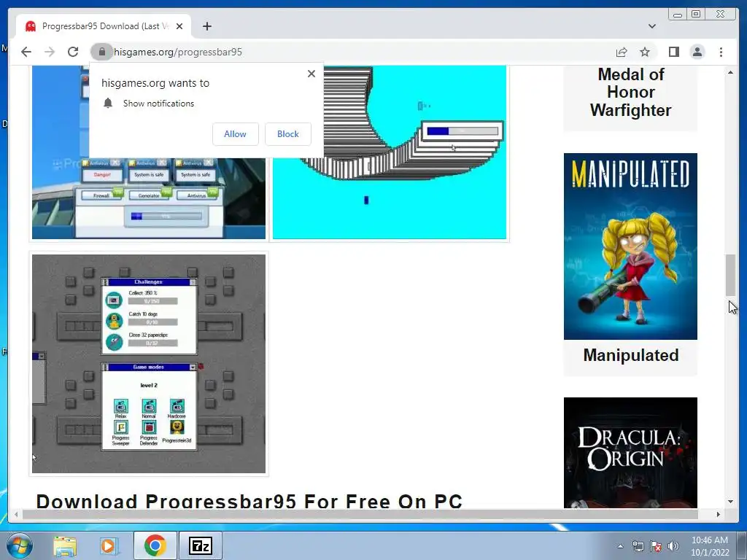The image size is (747, 560).
Task: Open the Manipulated game cover image
Action: (x=630, y=246)
